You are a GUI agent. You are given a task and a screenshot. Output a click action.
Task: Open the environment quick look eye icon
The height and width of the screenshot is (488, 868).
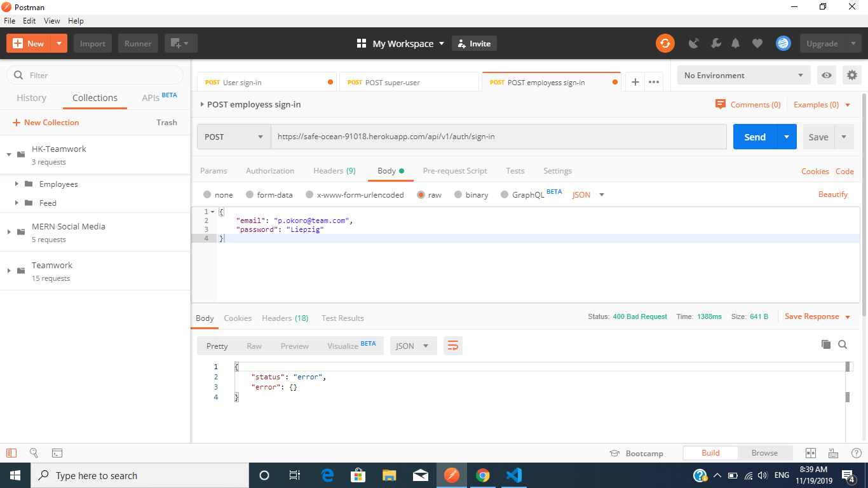826,75
